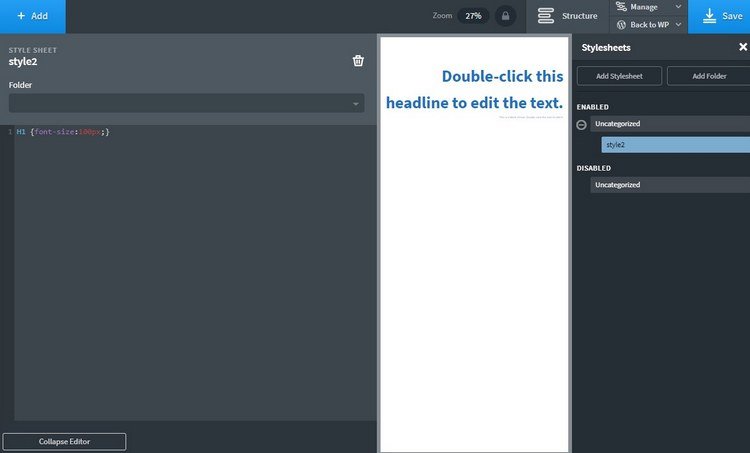Open the Folder dropdown
750x453 pixels.
186,103
